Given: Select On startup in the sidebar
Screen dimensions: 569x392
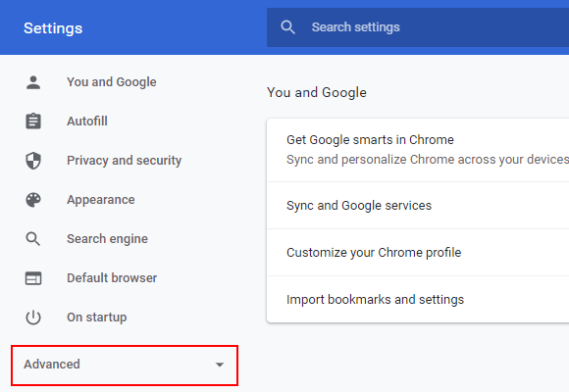Looking at the screenshot, I should [96, 318].
